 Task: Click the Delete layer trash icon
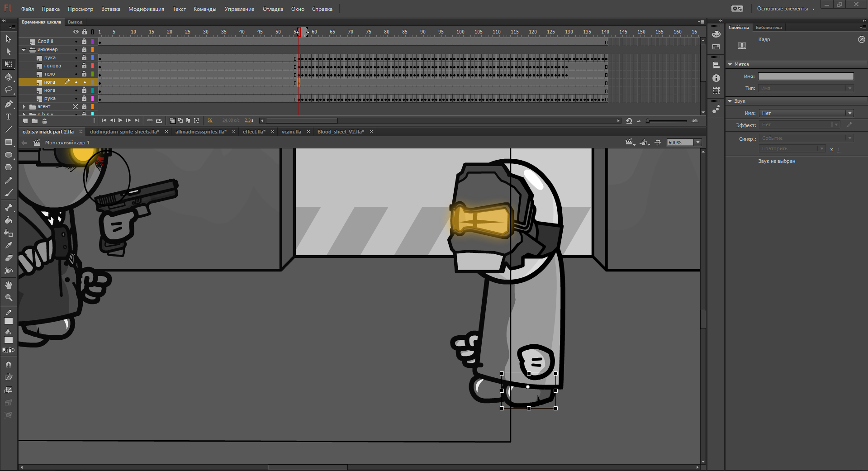point(44,121)
